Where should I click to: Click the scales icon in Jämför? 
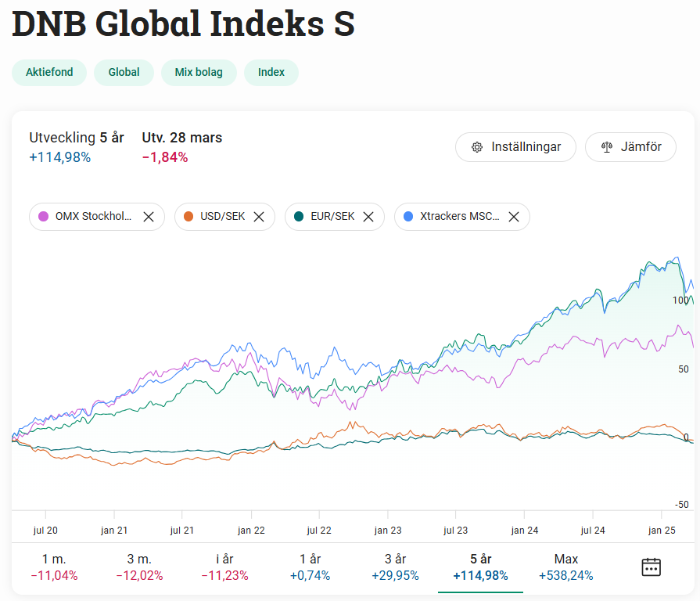[605, 147]
